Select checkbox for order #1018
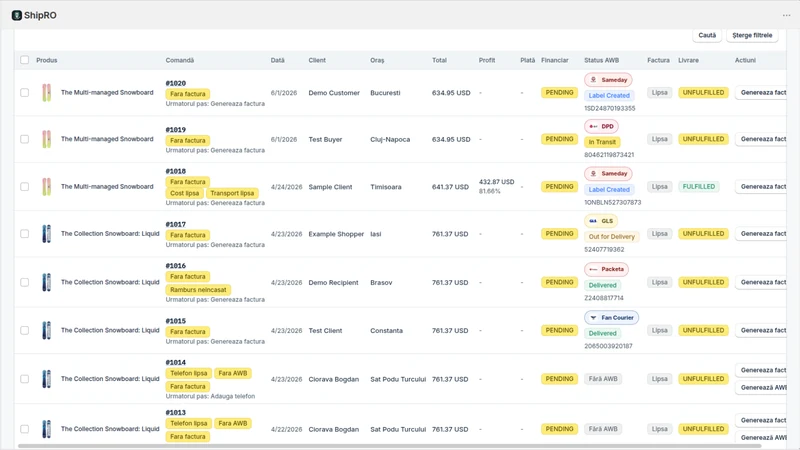 click(24, 187)
